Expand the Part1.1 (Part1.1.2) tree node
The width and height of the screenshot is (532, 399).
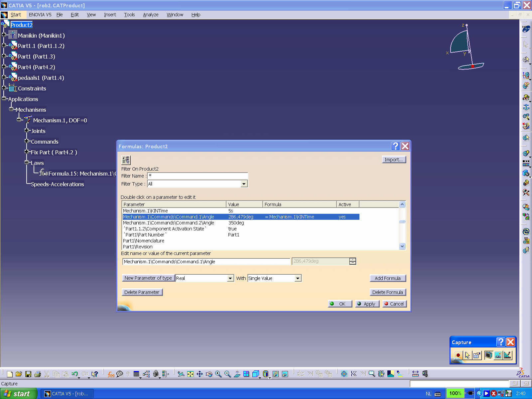4,45
